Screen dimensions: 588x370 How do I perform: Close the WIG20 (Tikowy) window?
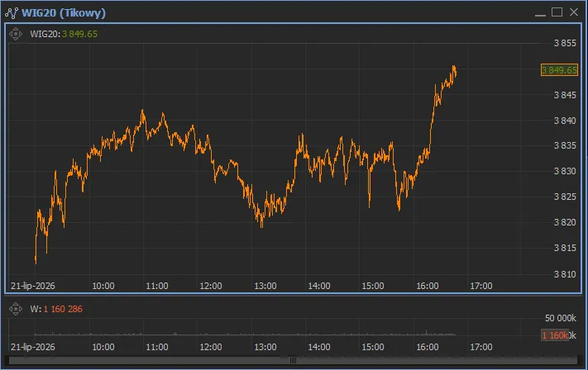(574, 12)
